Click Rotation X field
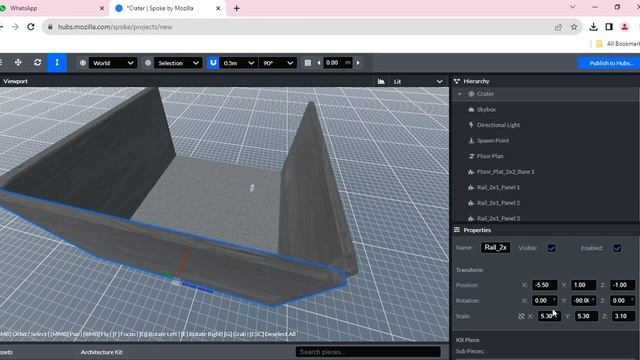640x360 pixels. click(x=544, y=300)
